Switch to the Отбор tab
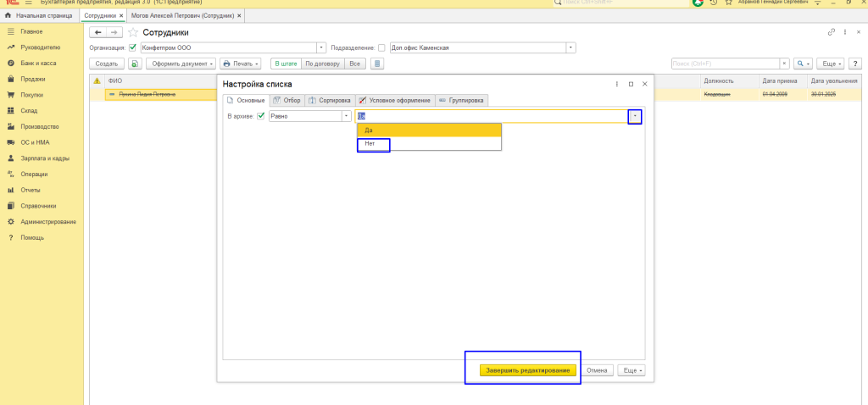This screenshot has width=868, height=405. point(287,100)
